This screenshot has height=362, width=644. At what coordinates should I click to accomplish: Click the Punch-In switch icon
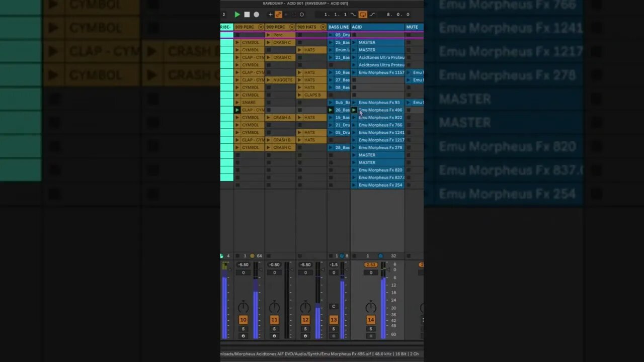point(353,15)
